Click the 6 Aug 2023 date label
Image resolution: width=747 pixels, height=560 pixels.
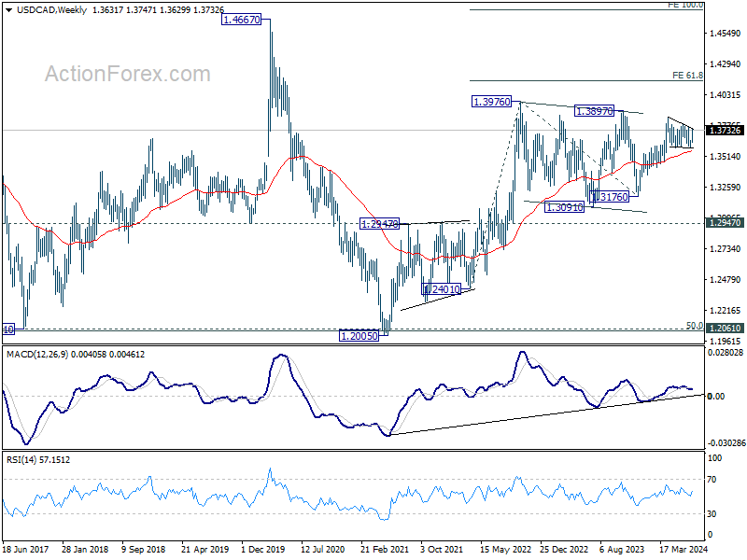622,550
